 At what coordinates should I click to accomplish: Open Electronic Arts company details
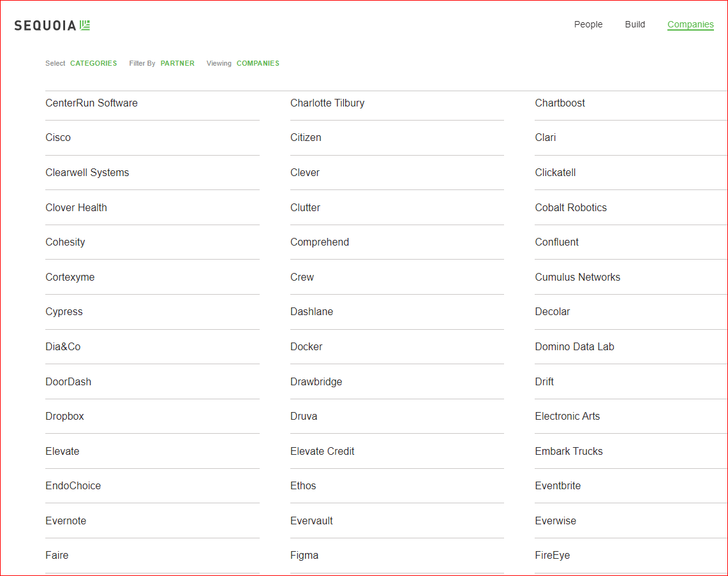pos(567,417)
